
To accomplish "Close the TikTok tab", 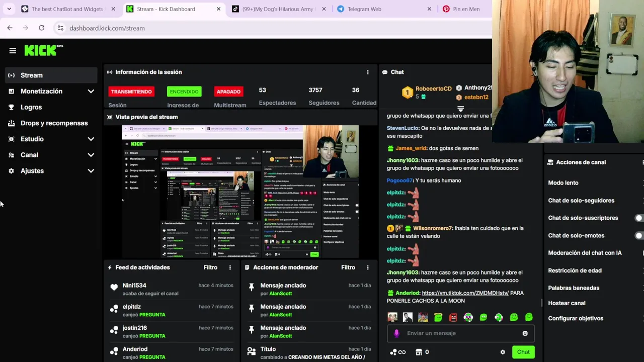I will pos(324,9).
